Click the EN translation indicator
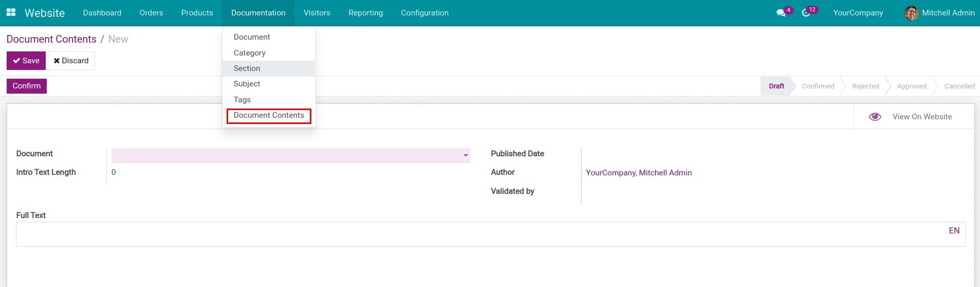Screen dimensions: 980x287 click(x=954, y=230)
